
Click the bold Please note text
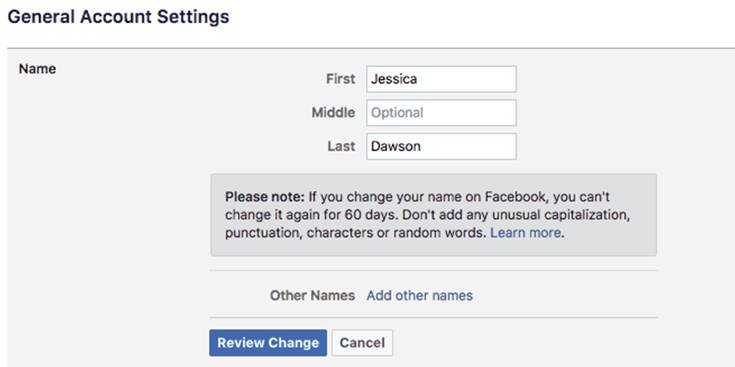coord(265,196)
